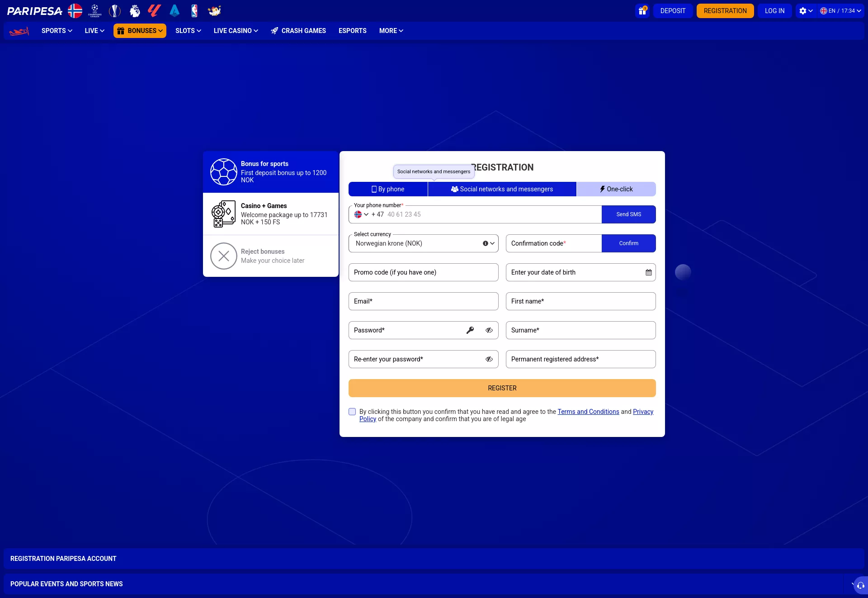868x598 pixels.
Task: Open the La Liga red icon
Action: pos(155,11)
